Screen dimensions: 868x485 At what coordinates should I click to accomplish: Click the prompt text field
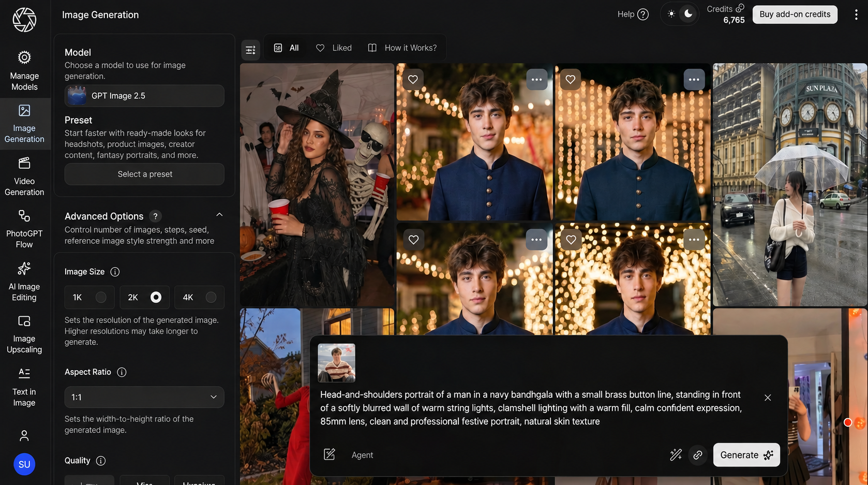(x=531, y=408)
